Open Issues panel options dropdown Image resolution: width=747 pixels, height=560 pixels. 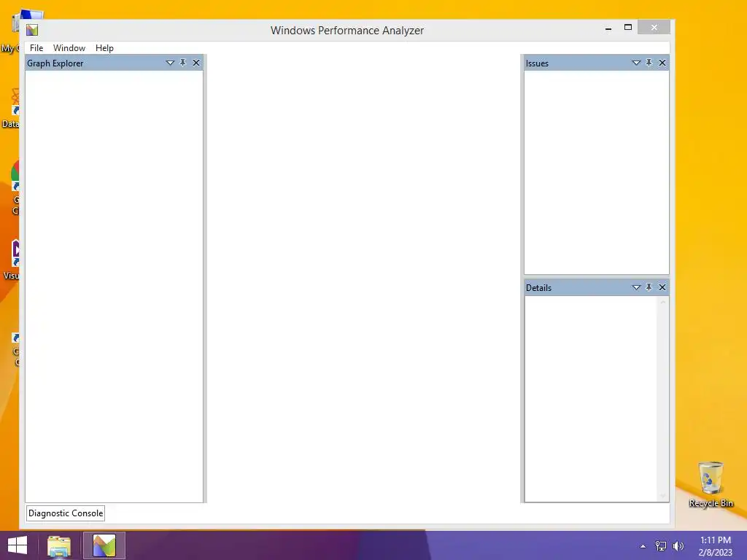tap(636, 63)
